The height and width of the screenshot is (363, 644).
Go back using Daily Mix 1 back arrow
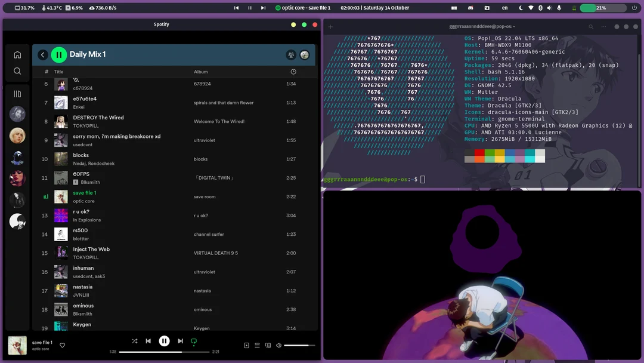pos(42,54)
